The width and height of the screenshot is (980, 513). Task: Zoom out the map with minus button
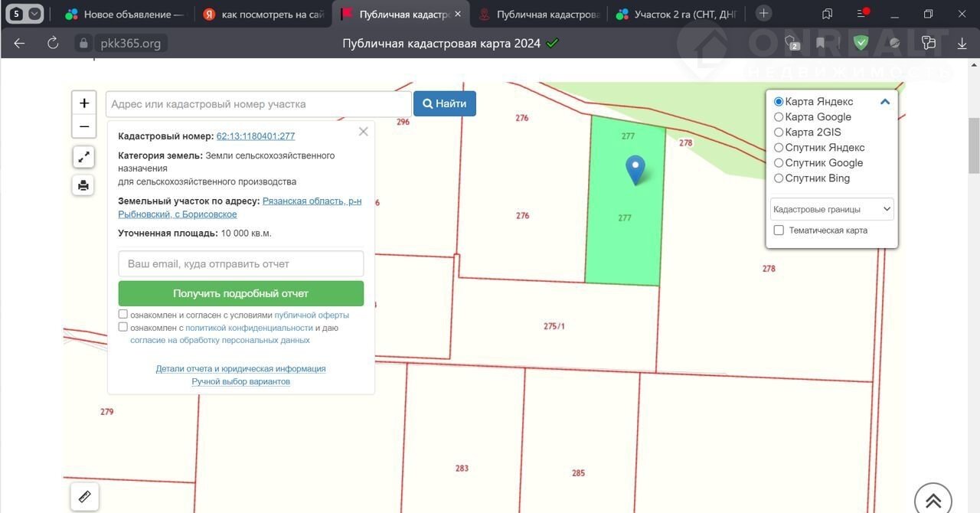(x=84, y=126)
